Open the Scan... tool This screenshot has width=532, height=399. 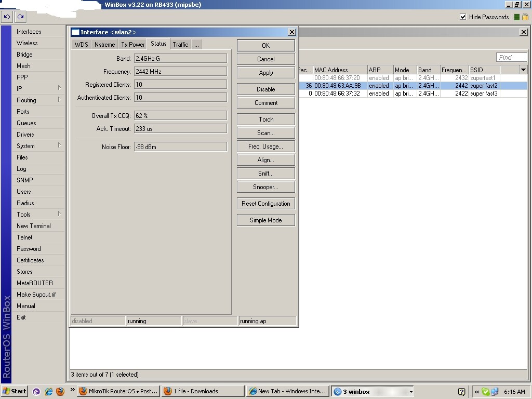(x=265, y=133)
